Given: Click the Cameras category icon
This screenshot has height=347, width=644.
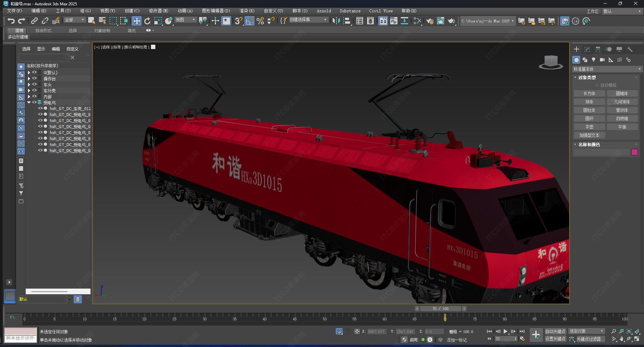Looking at the screenshot, I should click(x=602, y=60).
